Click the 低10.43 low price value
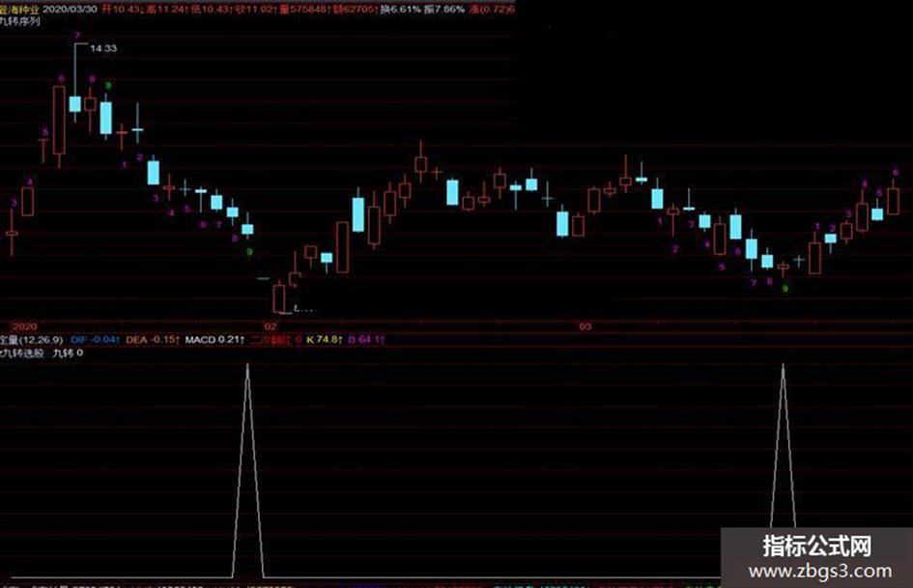Screen dimensions: 913x588 (211, 10)
